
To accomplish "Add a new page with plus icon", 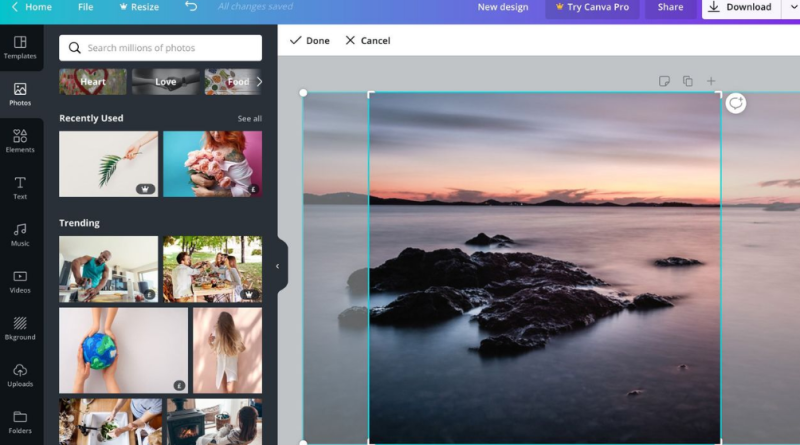I will pyautogui.click(x=711, y=81).
